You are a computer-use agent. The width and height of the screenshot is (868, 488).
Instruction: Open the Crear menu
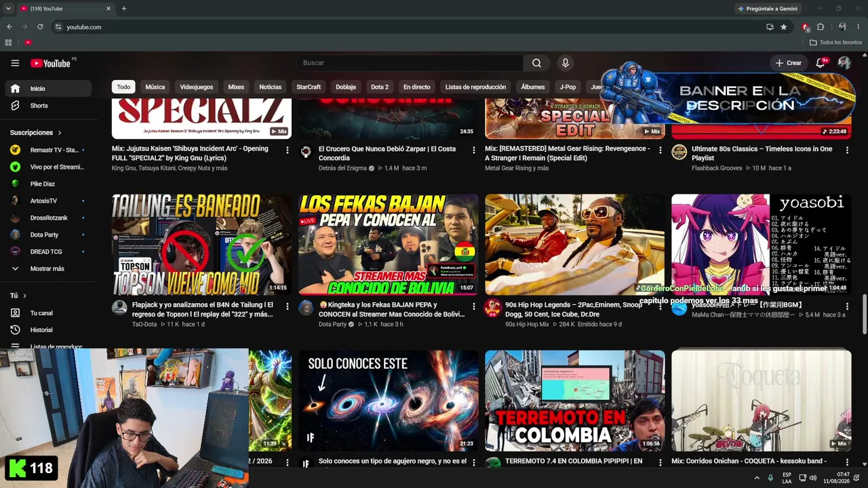[x=789, y=63]
